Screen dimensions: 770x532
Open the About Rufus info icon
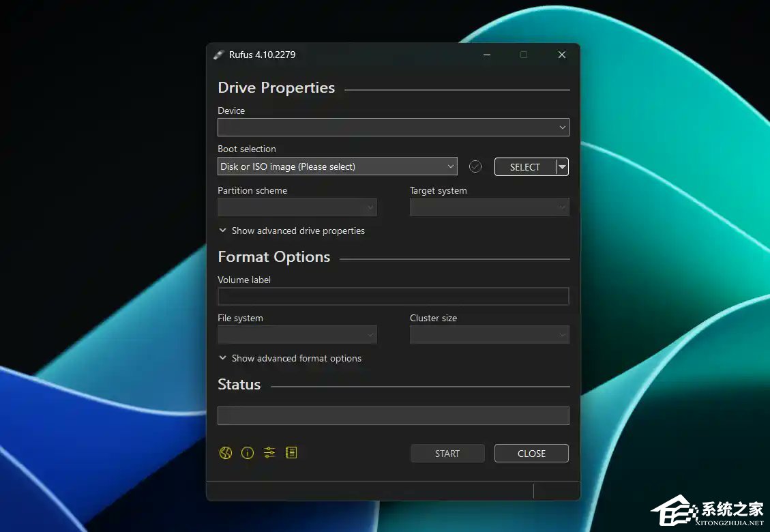(x=247, y=452)
